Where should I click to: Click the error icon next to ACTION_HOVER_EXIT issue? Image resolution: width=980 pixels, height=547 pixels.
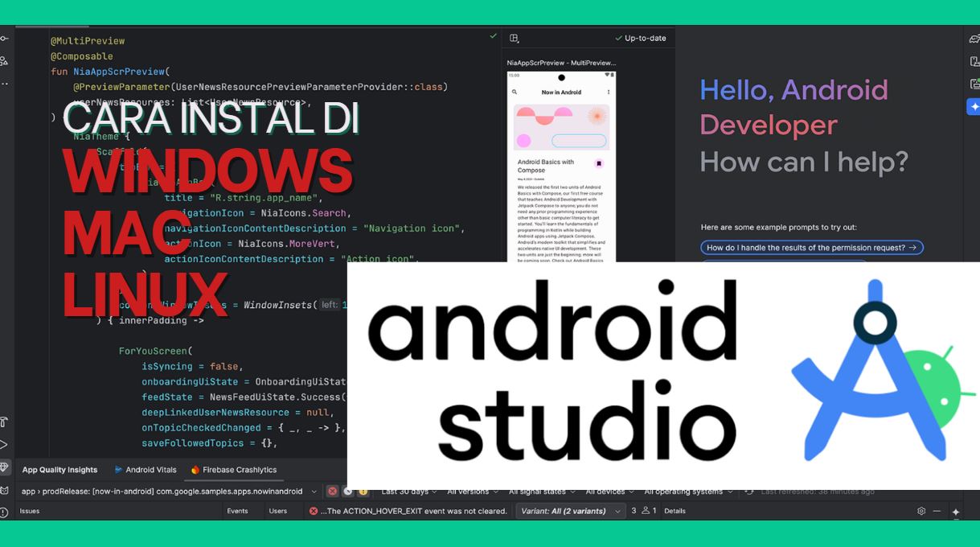click(x=313, y=510)
